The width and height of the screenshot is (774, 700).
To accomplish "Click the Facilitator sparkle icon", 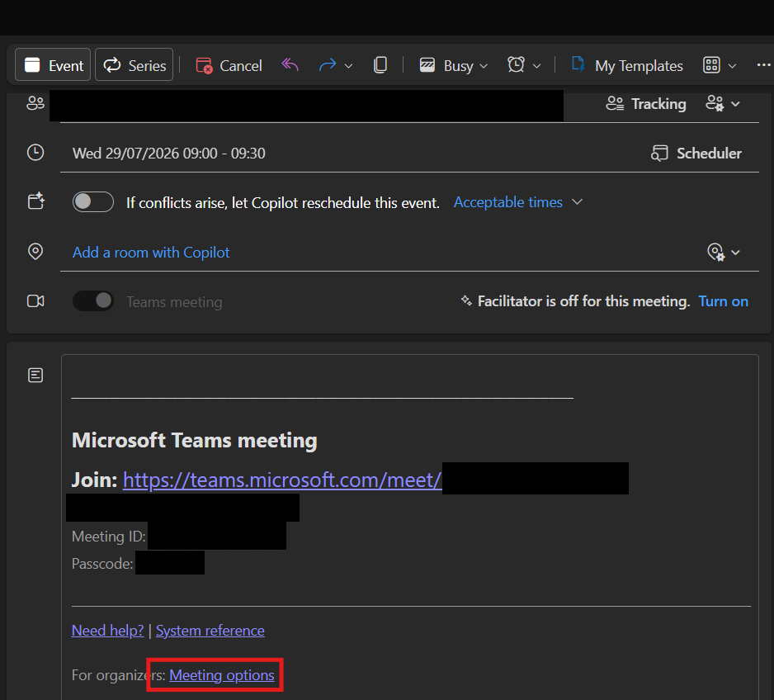I will (x=466, y=300).
